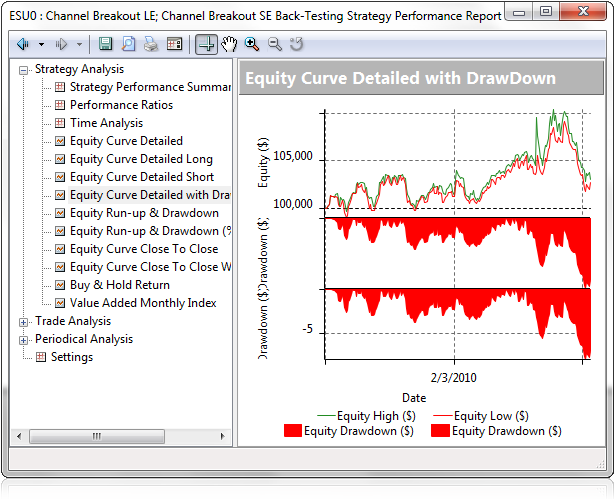Select the crosshair pointer tool
The height and width of the screenshot is (499, 616).
(207, 44)
